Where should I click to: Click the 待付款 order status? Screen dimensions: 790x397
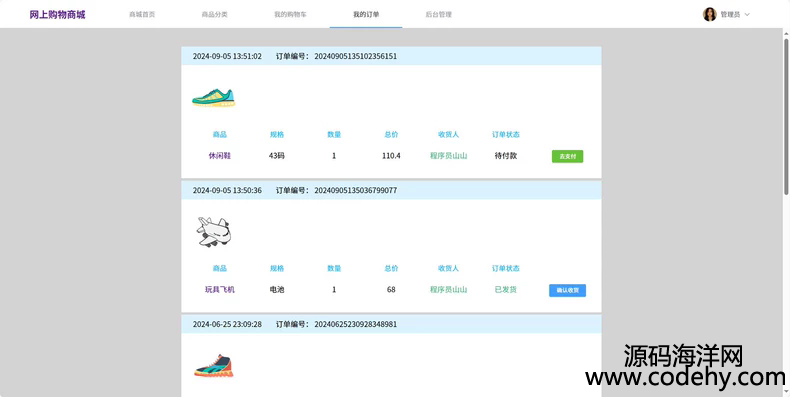pos(506,156)
